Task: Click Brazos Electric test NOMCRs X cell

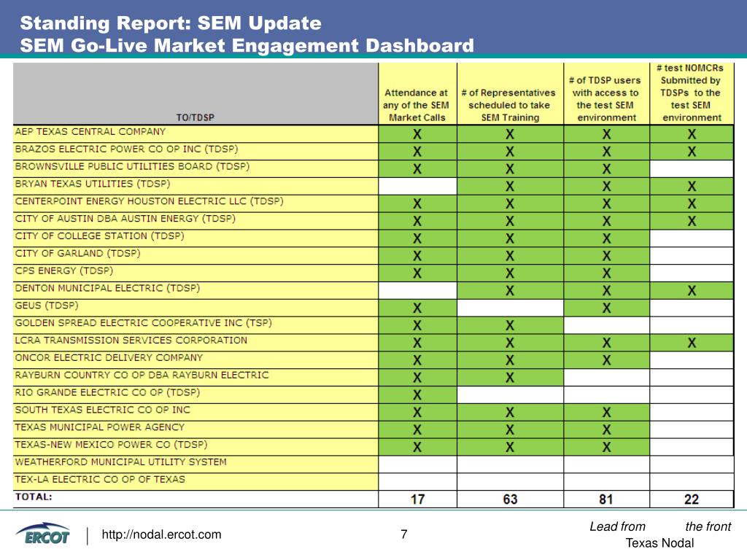Action: pos(692,152)
